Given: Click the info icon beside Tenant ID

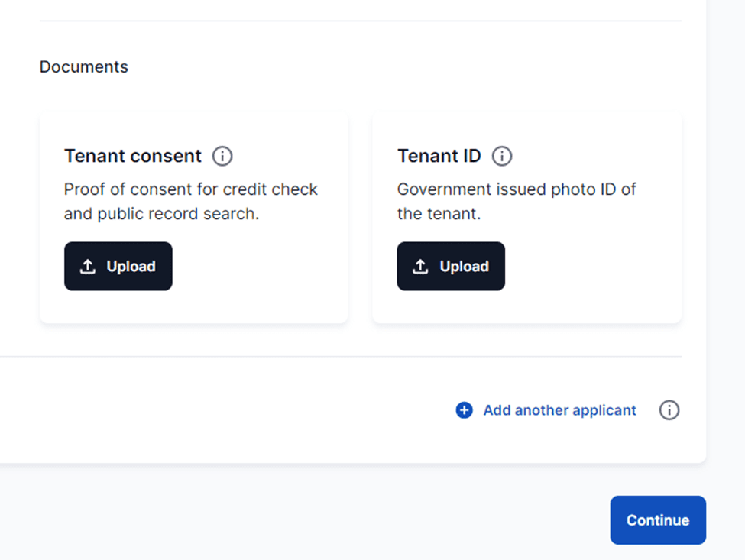Looking at the screenshot, I should (502, 157).
